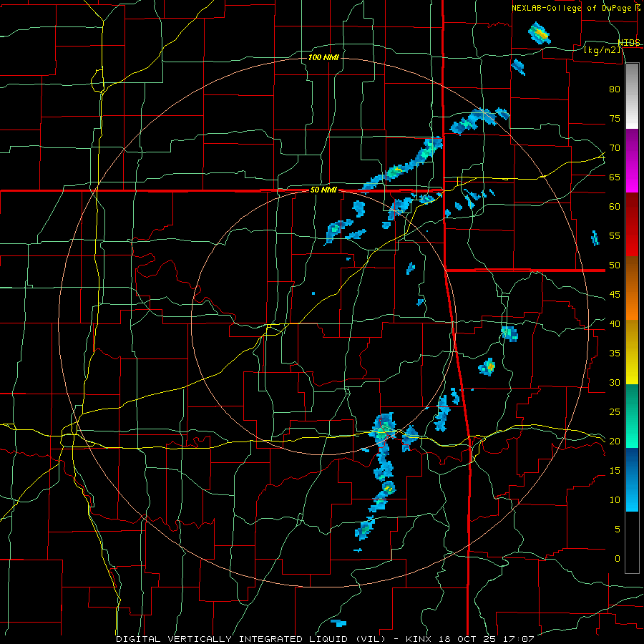Click the legend value 20
The image size is (644, 644).
point(615,441)
